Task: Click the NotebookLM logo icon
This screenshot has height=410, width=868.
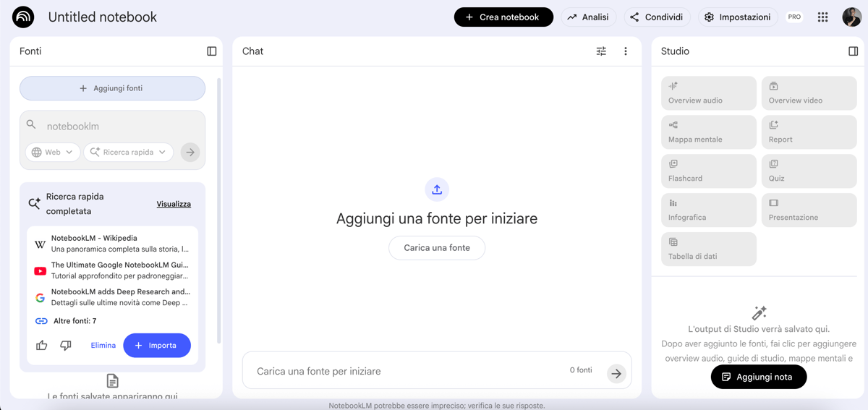Action: (x=23, y=17)
